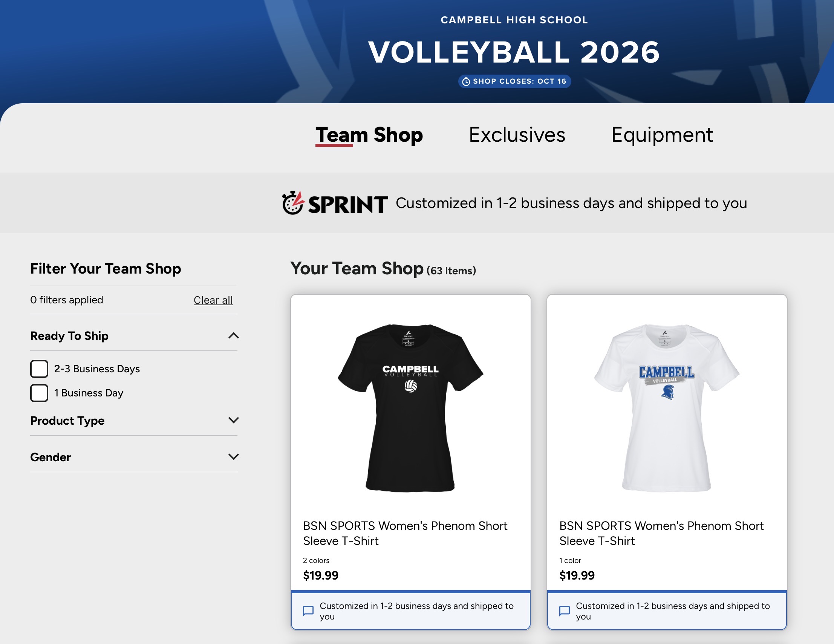View the white Campbell Volleyball shirt image
The image size is (834, 644).
(667, 408)
